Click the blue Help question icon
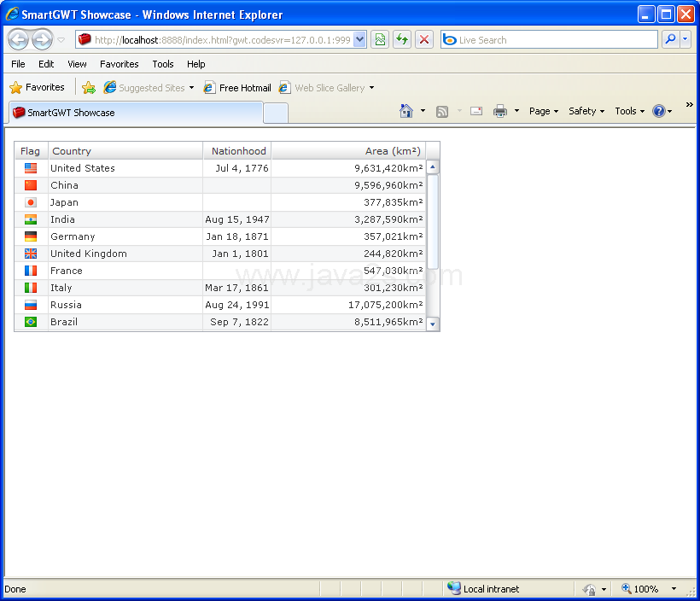The height and width of the screenshot is (601, 700). (659, 111)
